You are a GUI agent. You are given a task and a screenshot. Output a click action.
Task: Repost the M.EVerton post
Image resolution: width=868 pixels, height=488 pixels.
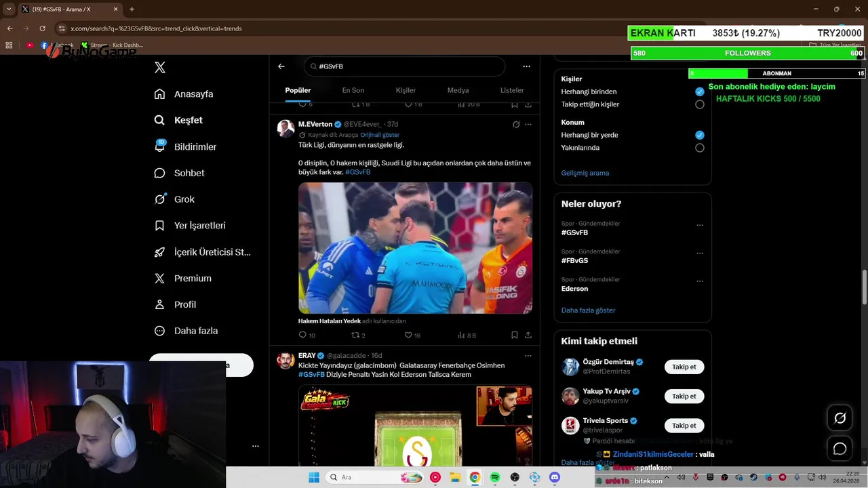358,335
